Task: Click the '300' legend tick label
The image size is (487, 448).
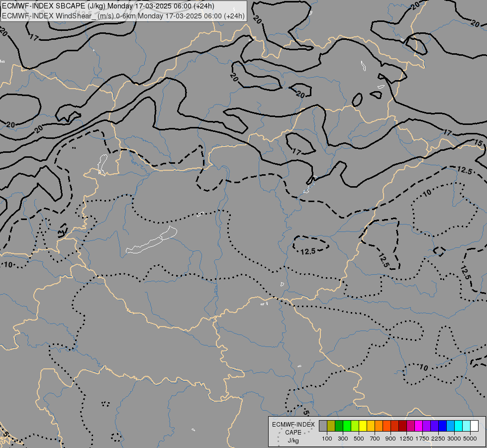Action: [343, 439]
